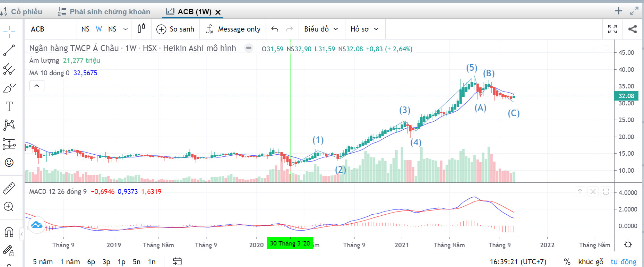Close the ACB (1W) tab
Screen dimensions: 644x267
pyautogui.click(x=218, y=12)
